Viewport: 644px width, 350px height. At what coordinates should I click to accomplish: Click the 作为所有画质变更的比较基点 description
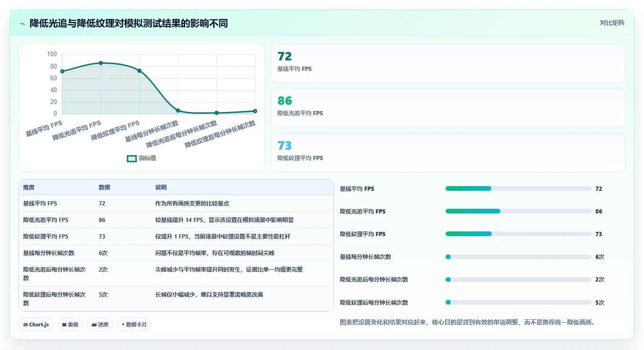point(192,204)
